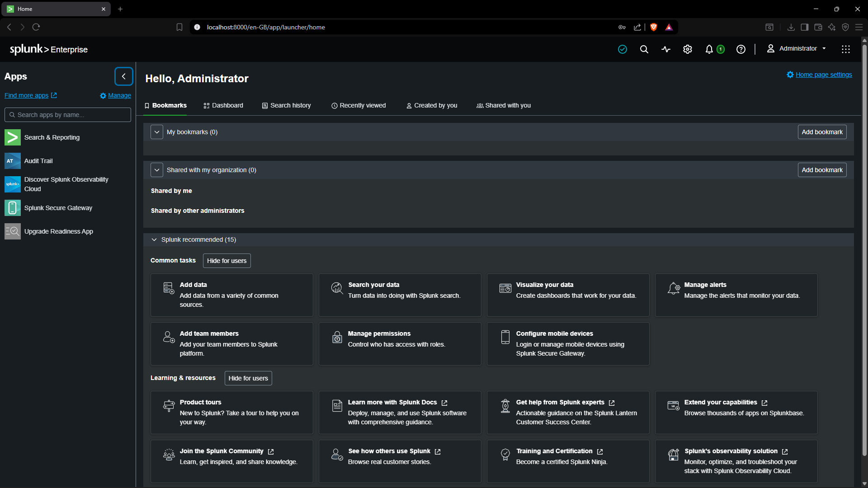Open the search magnifier in header
The width and height of the screenshot is (868, 488).
click(644, 49)
